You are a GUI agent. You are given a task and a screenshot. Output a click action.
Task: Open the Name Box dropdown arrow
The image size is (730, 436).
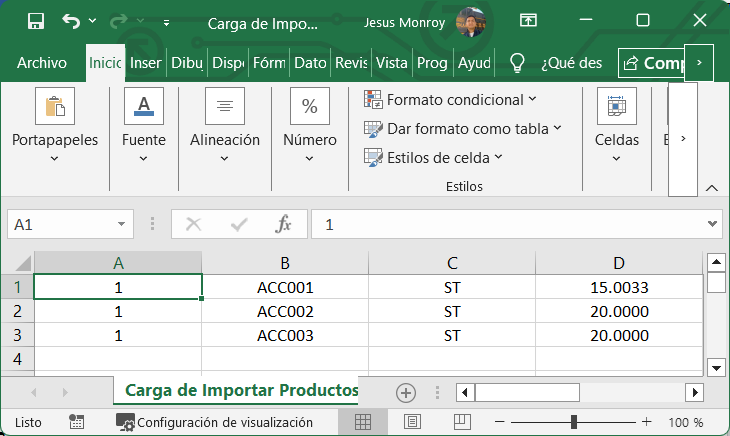tap(122, 225)
